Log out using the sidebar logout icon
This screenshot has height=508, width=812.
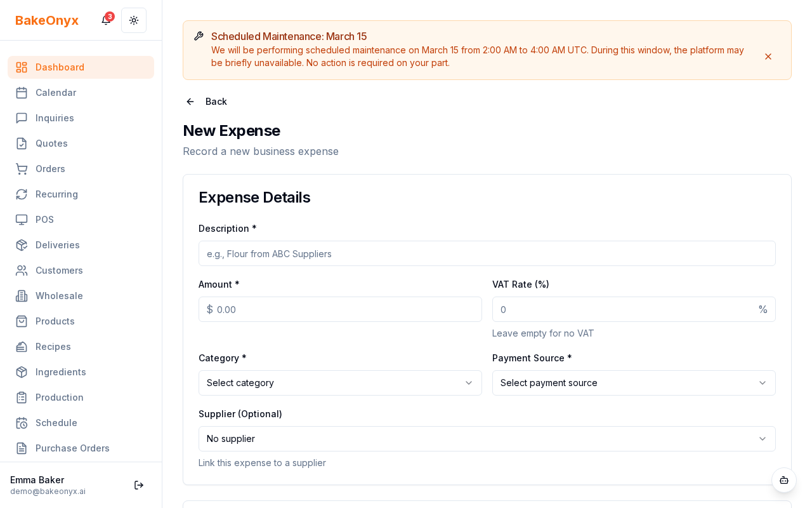[x=139, y=485]
